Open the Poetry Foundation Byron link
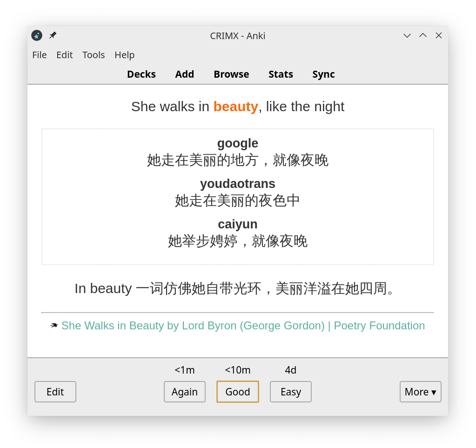This screenshot has height=448, width=476. click(243, 326)
